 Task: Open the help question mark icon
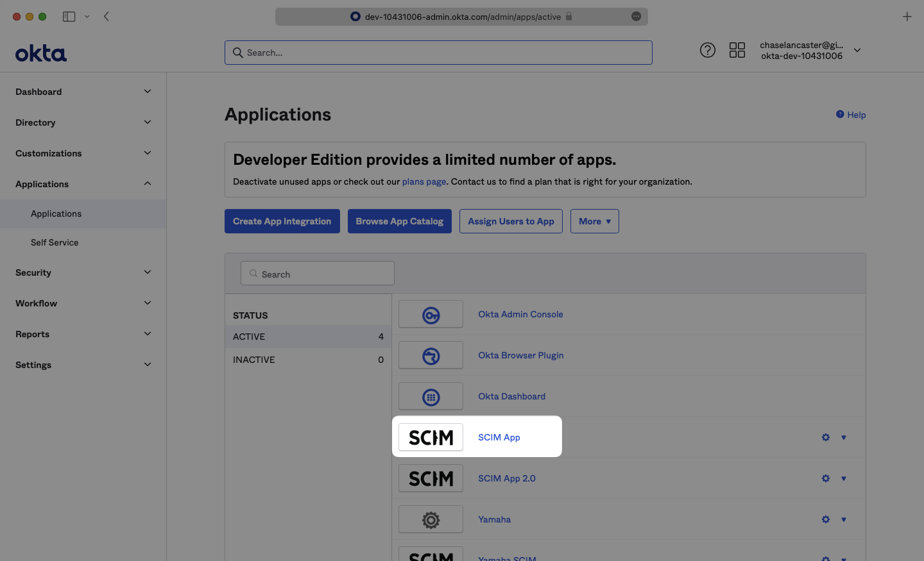coord(707,50)
